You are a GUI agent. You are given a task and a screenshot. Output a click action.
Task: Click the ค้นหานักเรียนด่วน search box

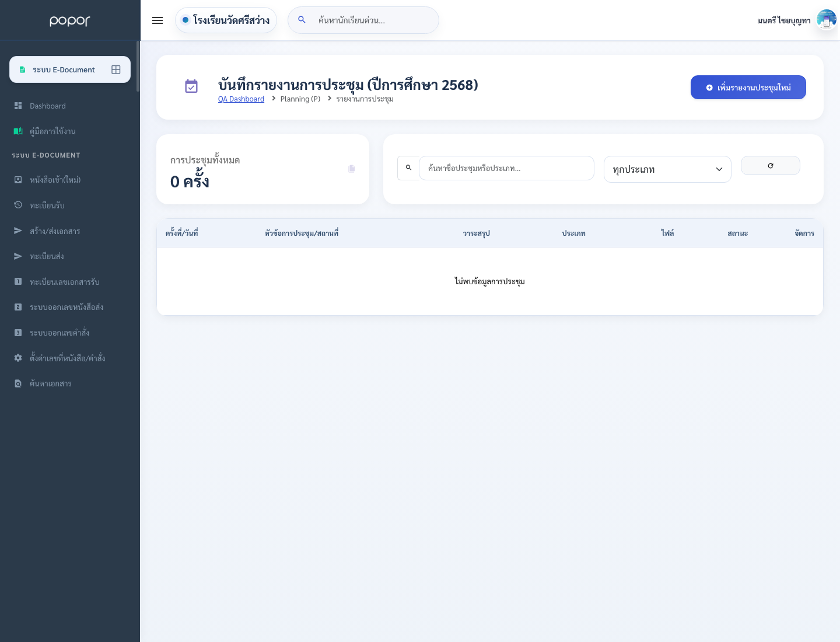363,20
